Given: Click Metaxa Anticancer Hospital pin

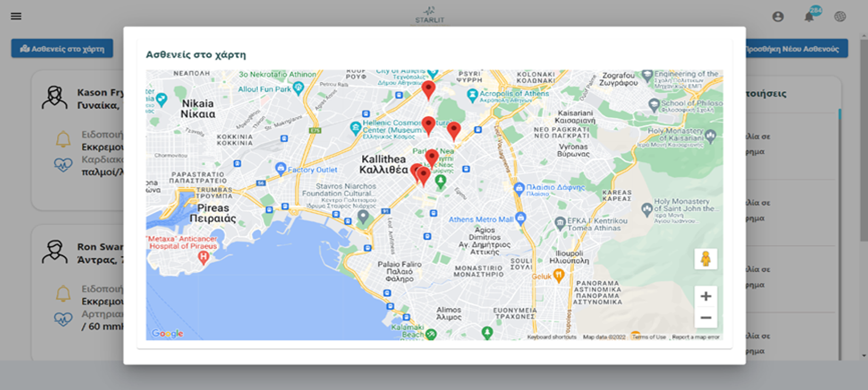Looking at the screenshot, I should point(203,258).
